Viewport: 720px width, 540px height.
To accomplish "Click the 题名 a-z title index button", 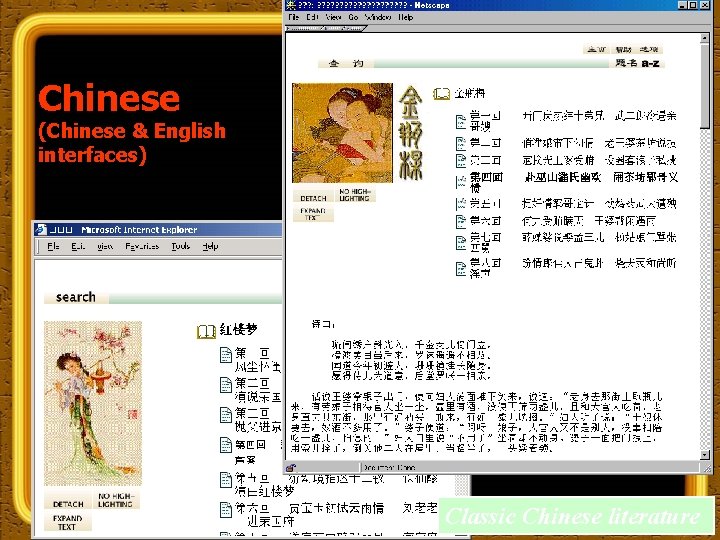I will click(637, 63).
